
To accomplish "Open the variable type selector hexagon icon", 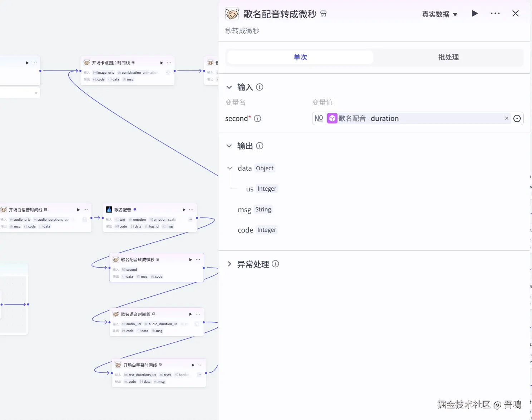I will [x=517, y=118].
